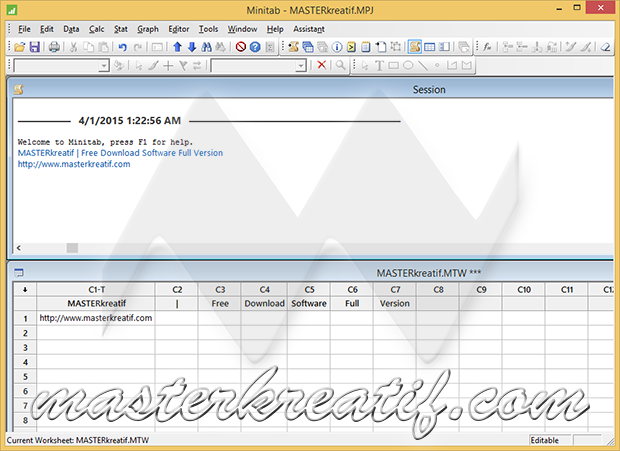Viewport: 620px width, 451px height.
Task: Click the data entry direction arrow in the worksheet corner
Action: click(25, 290)
